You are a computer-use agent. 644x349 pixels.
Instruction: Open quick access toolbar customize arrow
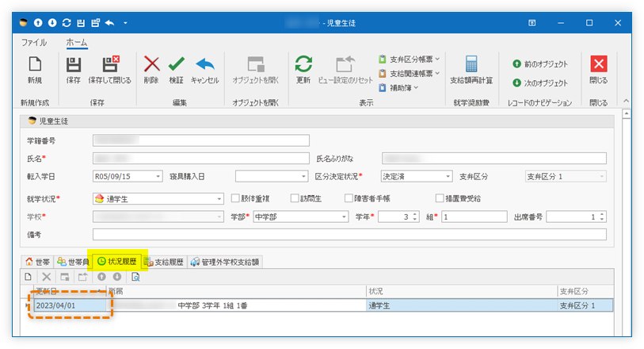point(125,23)
